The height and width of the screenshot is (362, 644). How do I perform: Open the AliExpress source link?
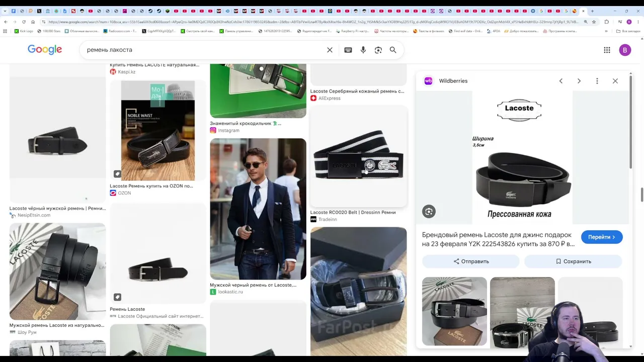click(x=326, y=98)
